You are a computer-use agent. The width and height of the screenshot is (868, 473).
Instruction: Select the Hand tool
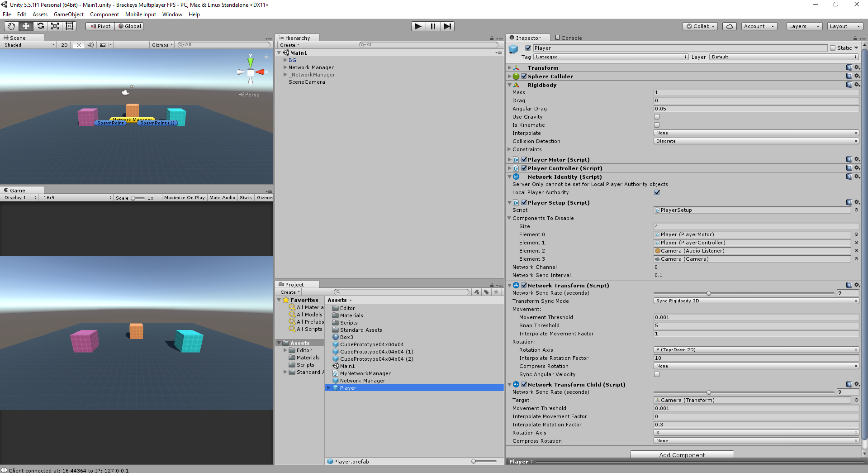coord(11,26)
